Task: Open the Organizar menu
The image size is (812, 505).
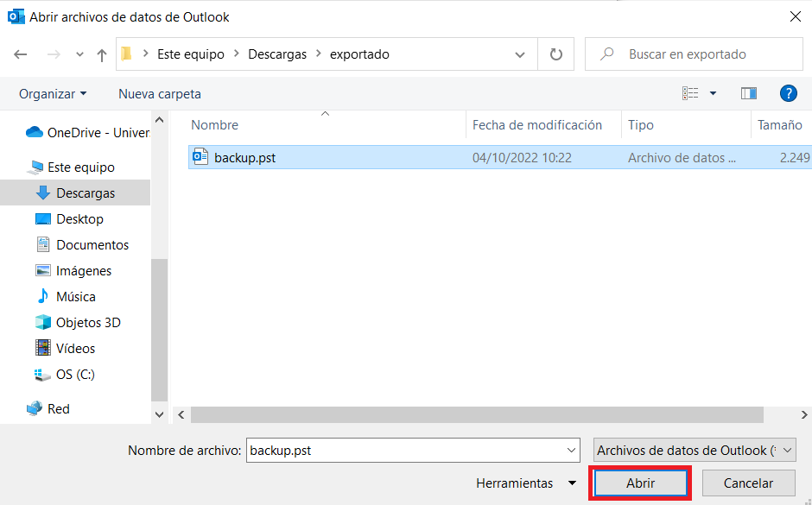Action: (x=53, y=93)
